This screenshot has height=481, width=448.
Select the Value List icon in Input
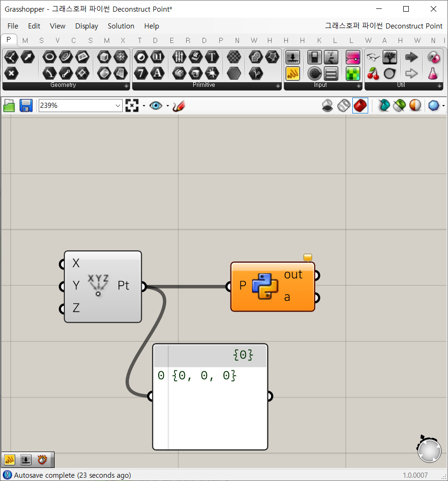[x=331, y=74]
